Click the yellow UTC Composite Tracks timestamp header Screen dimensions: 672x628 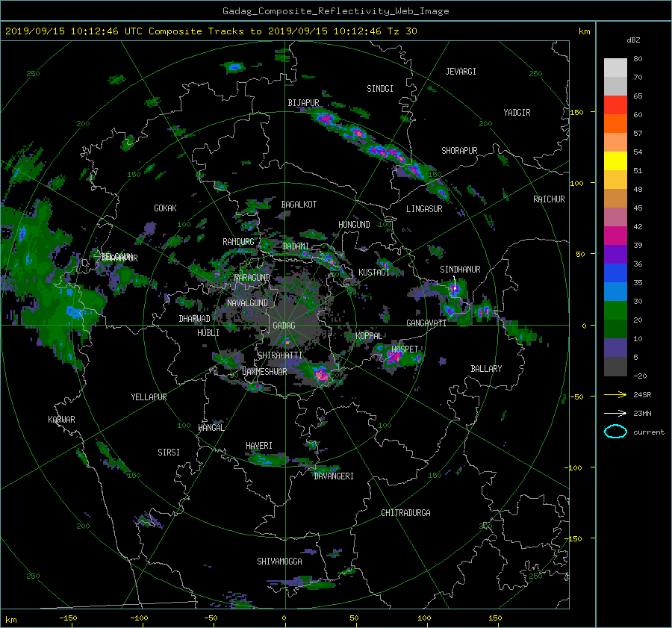pyautogui.click(x=211, y=31)
